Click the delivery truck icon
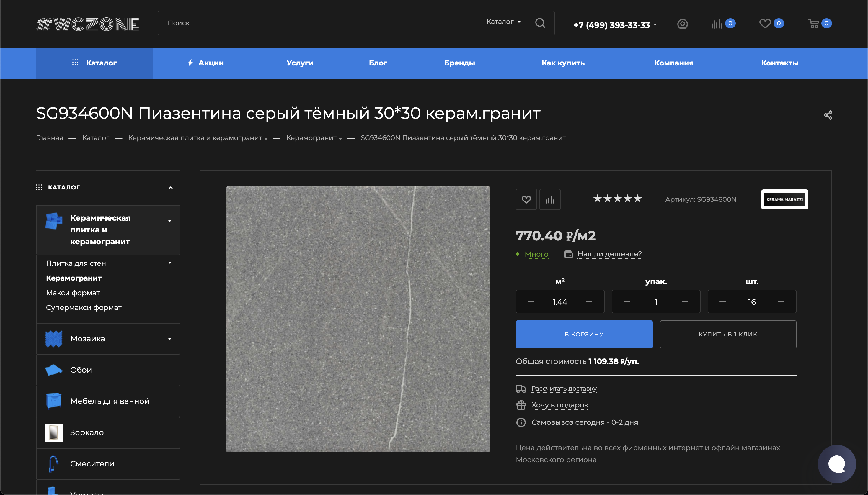 (521, 389)
